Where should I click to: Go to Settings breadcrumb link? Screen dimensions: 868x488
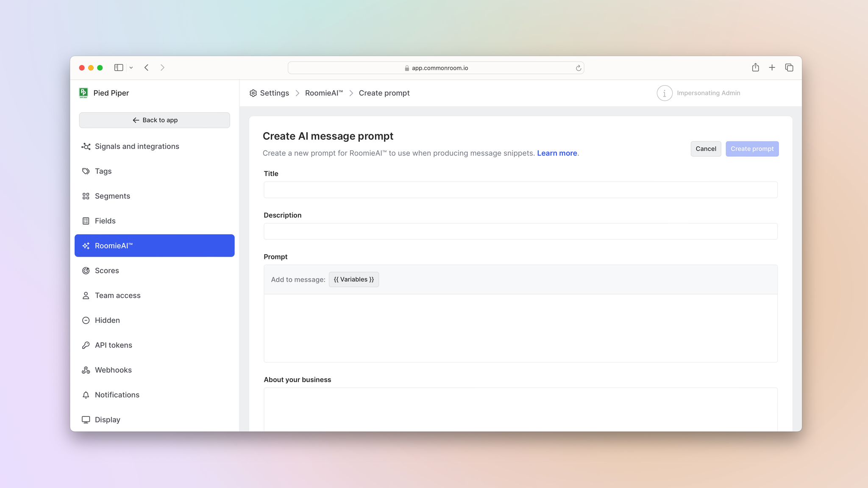point(274,93)
